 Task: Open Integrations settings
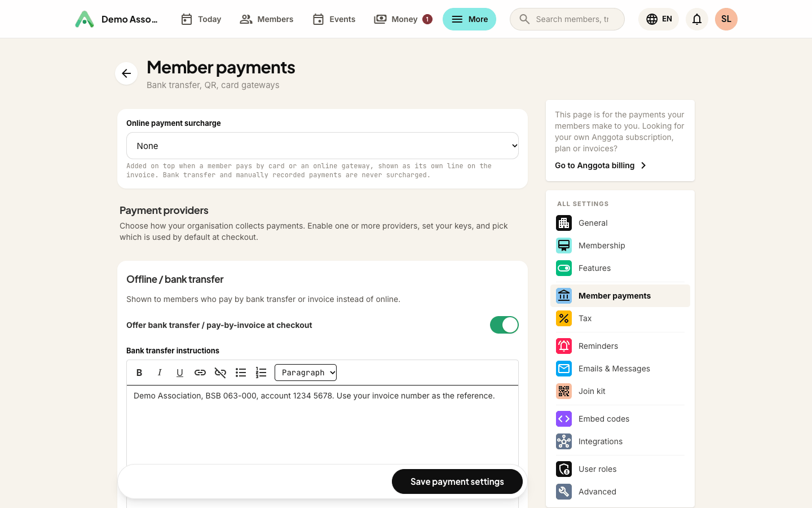(x=620, y=441)
